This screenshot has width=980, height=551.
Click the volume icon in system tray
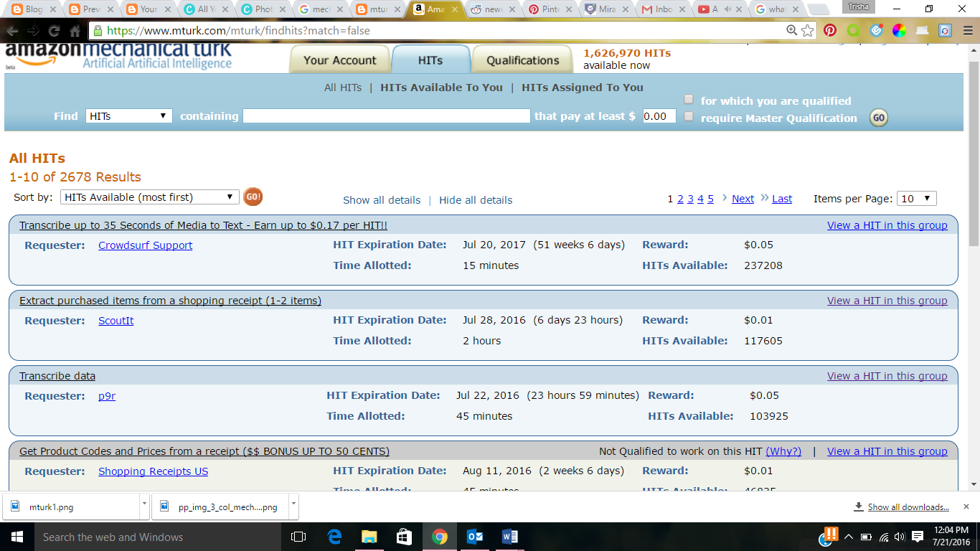click(x=899, y=537)
